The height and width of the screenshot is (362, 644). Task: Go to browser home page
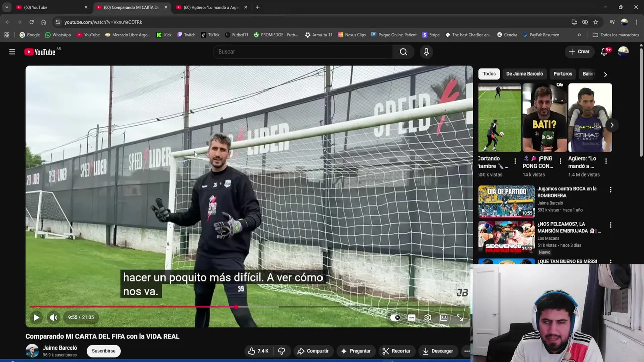tap(43, 22)
